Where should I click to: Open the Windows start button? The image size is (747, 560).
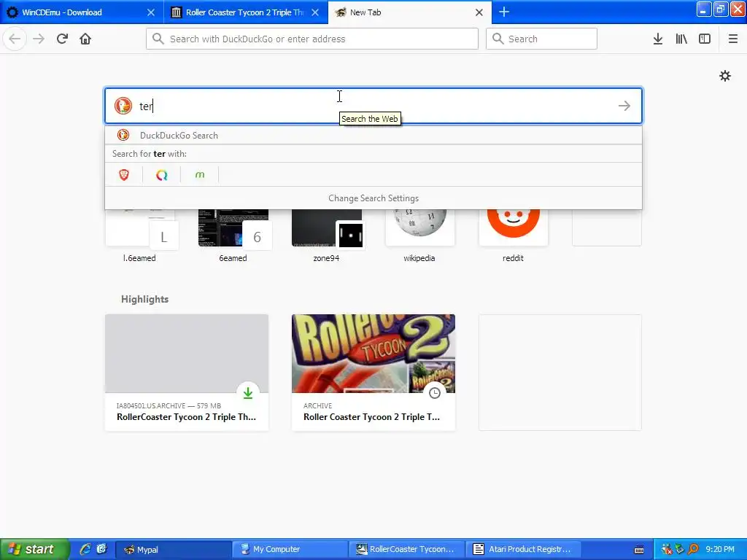pyautogui.click(x=35, y=549)
